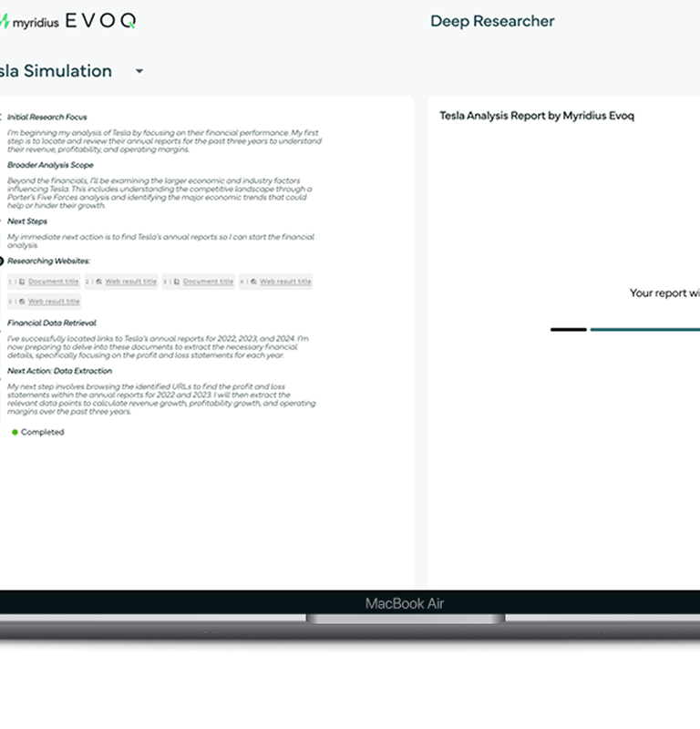Open source 3 Document title link

pyautogui.click(x=208, y=282)
